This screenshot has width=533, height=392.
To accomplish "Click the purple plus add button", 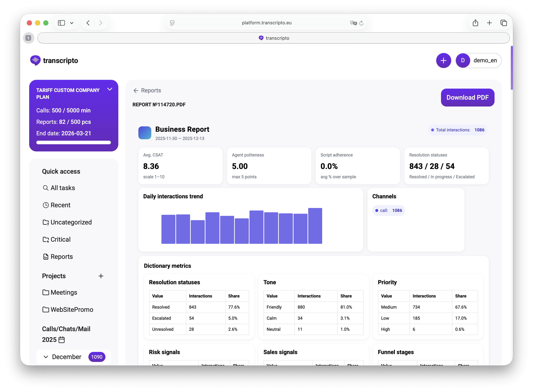I will coord(443,61).
